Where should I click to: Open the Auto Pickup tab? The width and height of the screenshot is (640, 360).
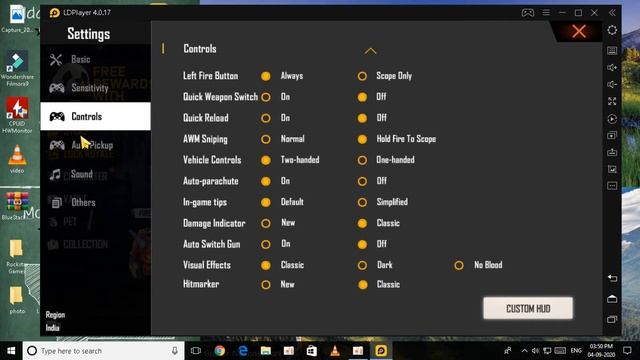[x=96, y=145]
